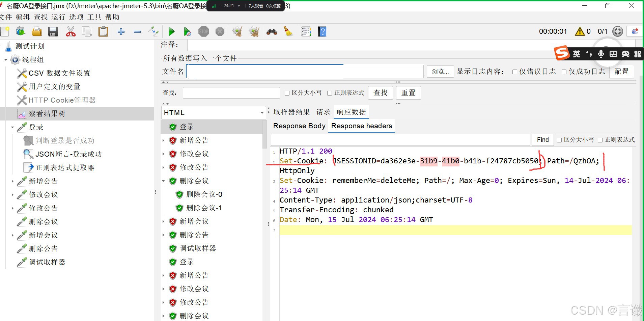644x321 pixels.
Task: Click the Toggle enable/disable icon
Action: [153, 32]
